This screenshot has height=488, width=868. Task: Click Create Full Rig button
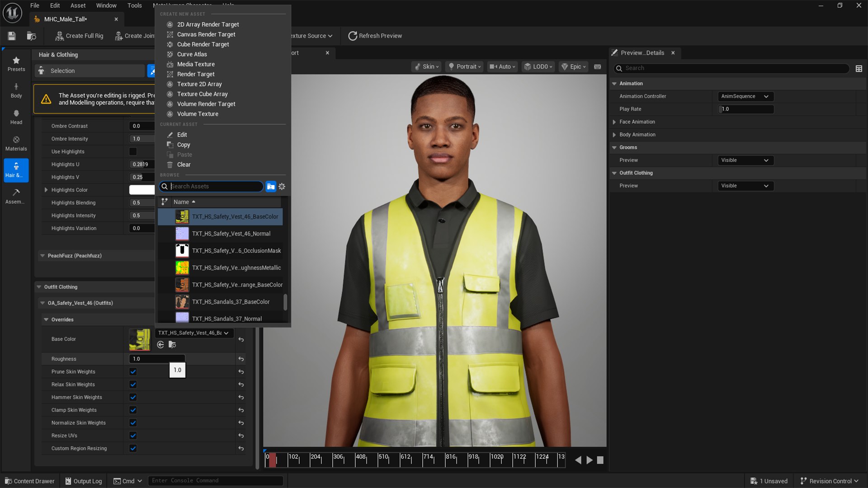coord(79,36)
